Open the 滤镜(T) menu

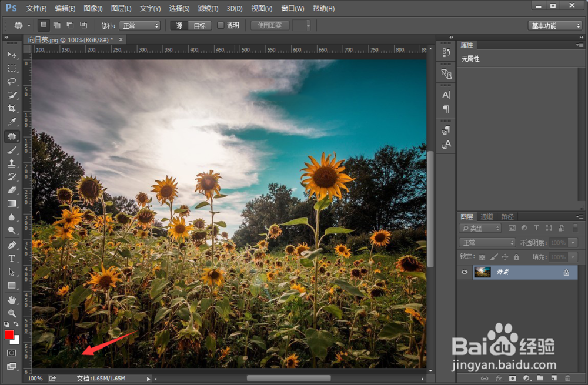pyautogui.click(x=208, y=8)
